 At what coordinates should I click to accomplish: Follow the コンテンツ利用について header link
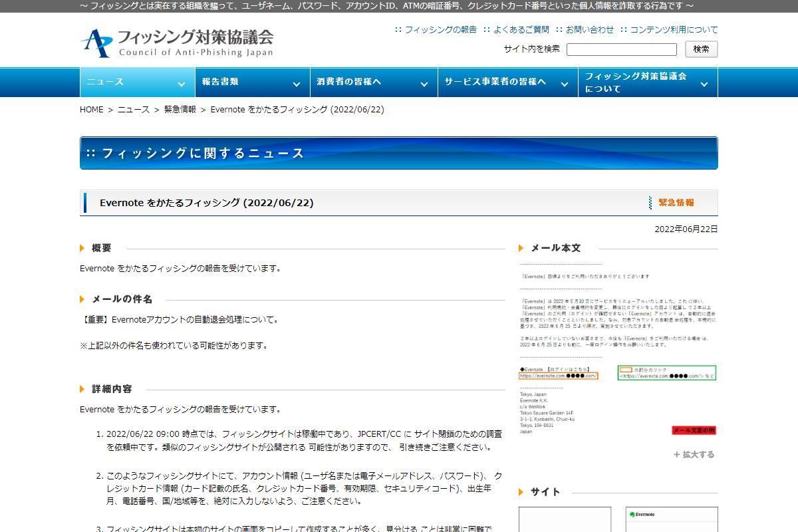click(674, 30)
